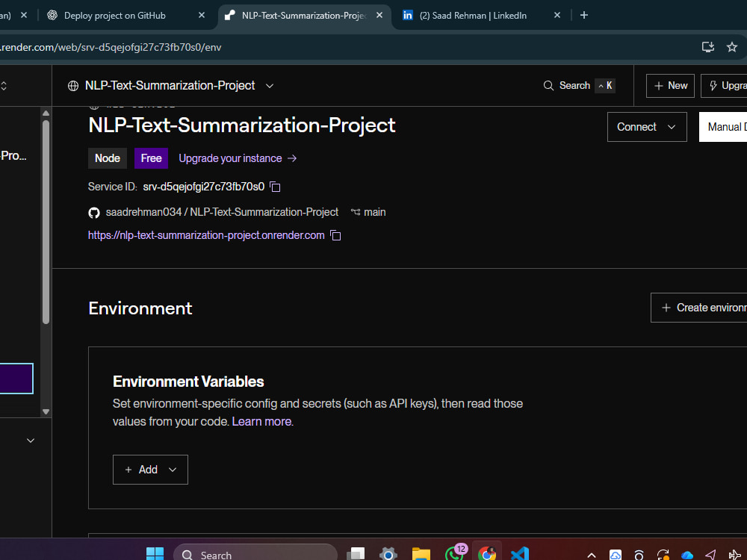Click the Manual Deploy button
Screen dimensions: 747x560
pyautogui.click(x=723, y=127)
